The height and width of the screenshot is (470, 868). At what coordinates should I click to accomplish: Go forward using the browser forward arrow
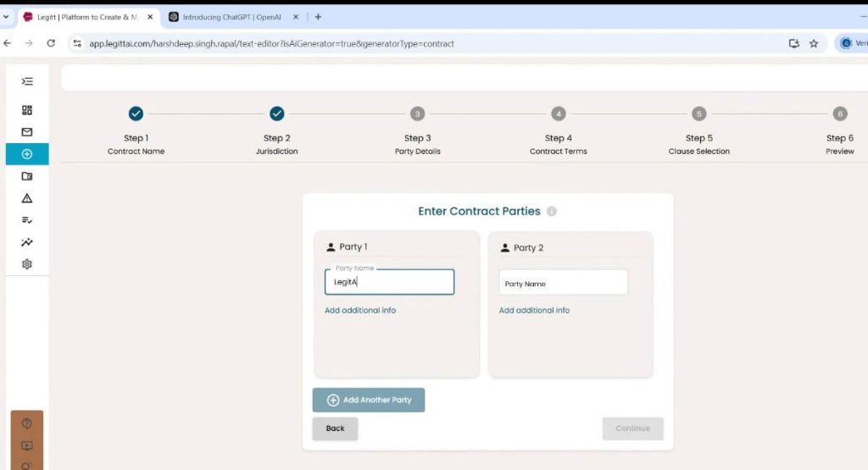click(x=29, y=43)
